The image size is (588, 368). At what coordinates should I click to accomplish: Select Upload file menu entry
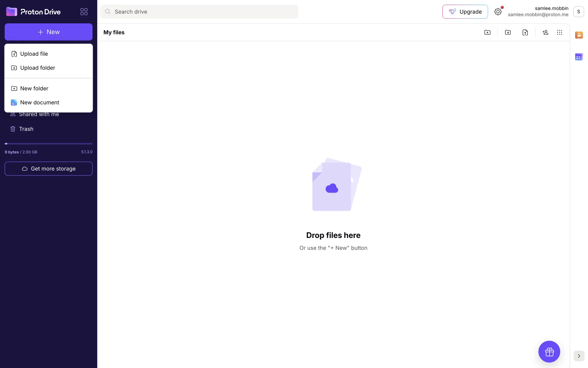pyautogui.click(x=34, y=54)
